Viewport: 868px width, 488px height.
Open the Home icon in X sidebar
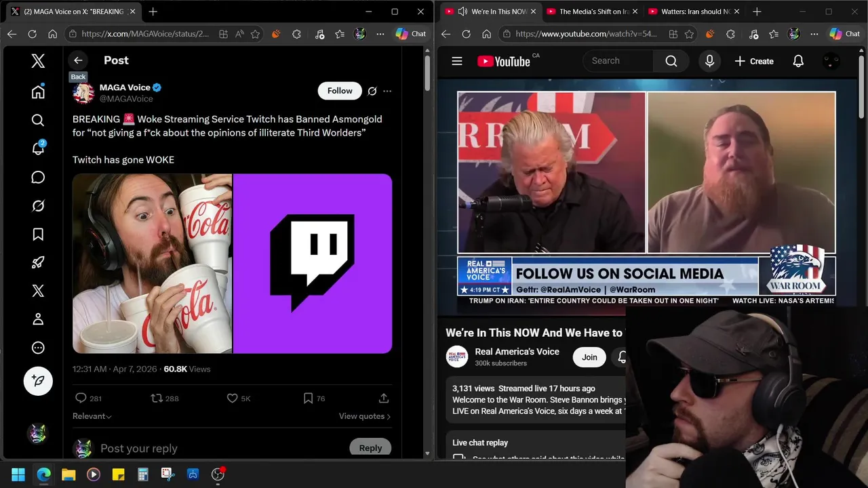click(38, 91)
